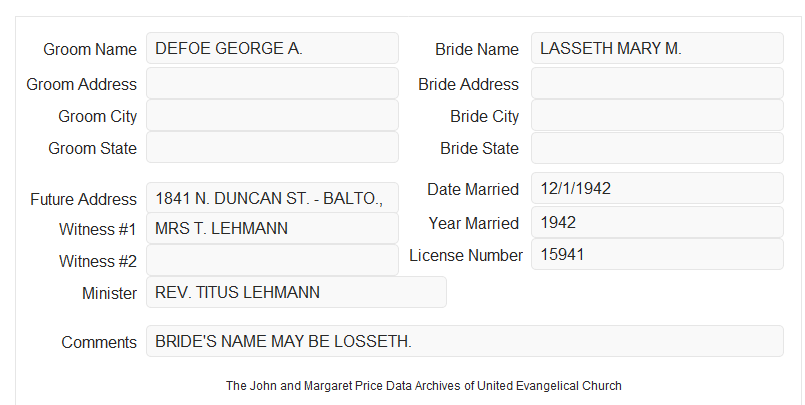Click the Groom Name label
Viewport: 805px width, 405px height.
pos(90,49)
